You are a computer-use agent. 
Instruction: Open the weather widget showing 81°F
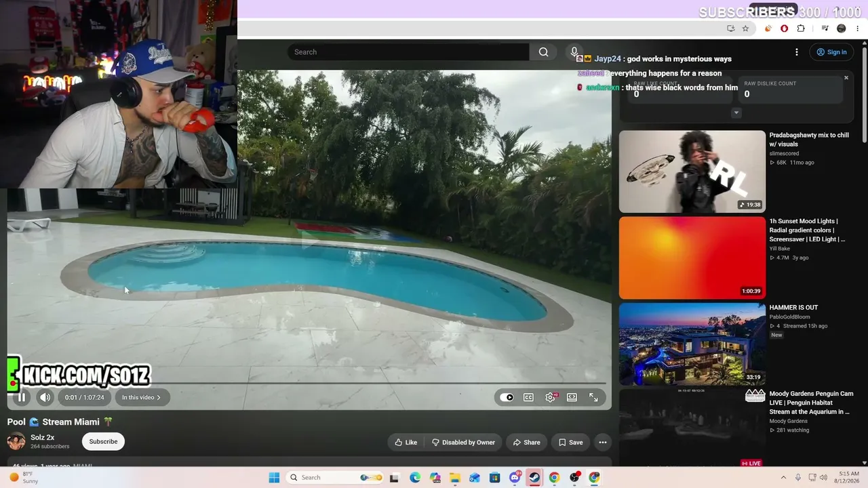click(24, 478)
